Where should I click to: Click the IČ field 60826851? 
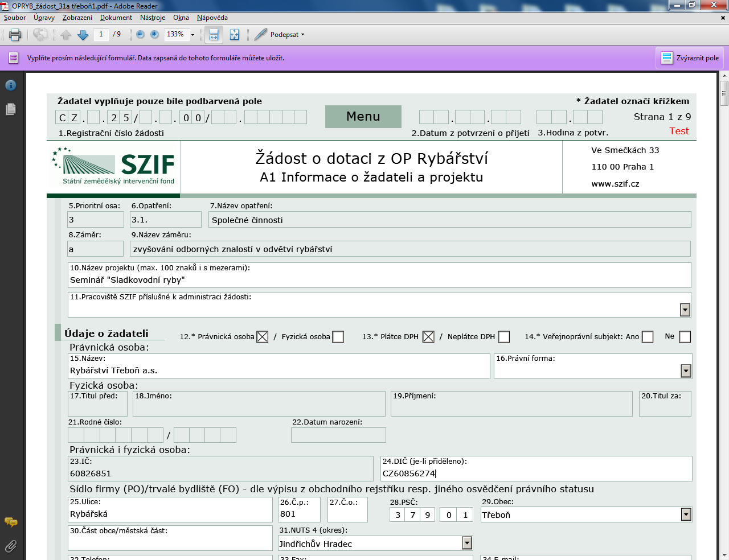[220, 468]
